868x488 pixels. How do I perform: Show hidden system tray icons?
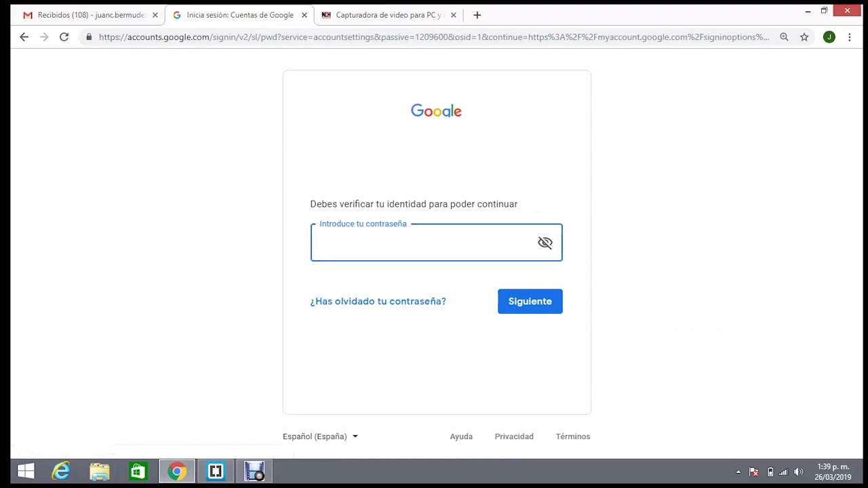738,472
